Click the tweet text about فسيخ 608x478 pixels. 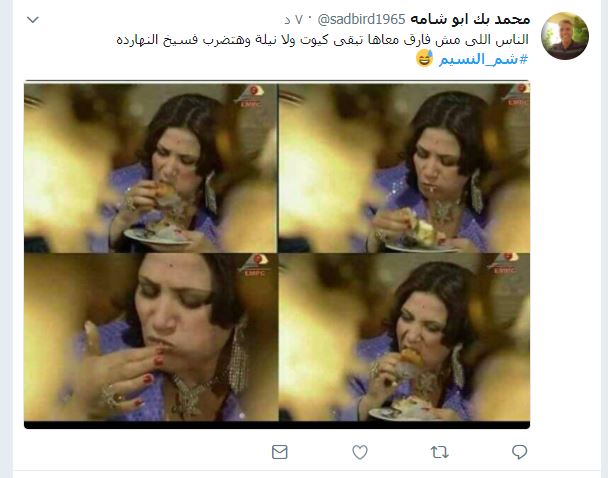[323, 40]
